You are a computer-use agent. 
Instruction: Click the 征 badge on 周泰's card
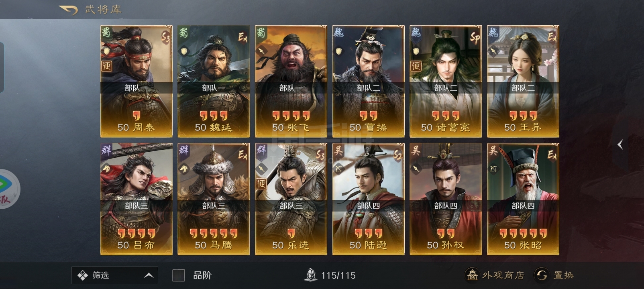click(x=106, y=65)
